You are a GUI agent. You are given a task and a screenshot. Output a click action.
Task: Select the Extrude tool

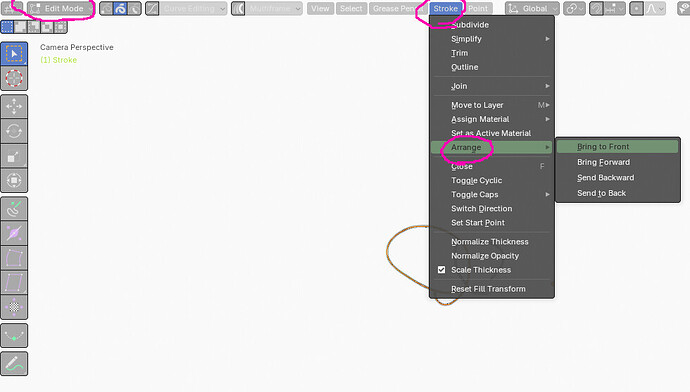pos(14,209)
